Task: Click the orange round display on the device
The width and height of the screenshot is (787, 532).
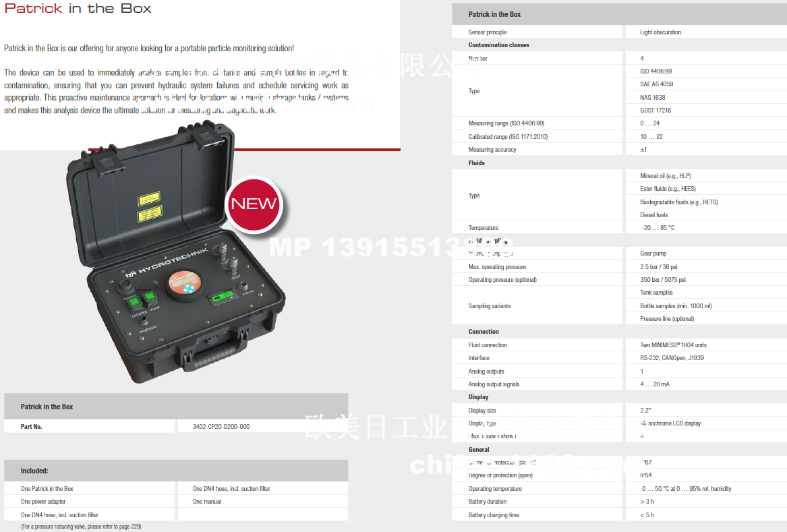Action: [183, 284]
